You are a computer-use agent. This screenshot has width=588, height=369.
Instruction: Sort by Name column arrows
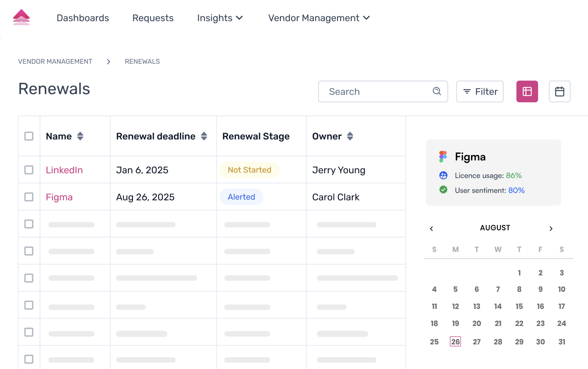pyautogui.click(x=80, y=136)
